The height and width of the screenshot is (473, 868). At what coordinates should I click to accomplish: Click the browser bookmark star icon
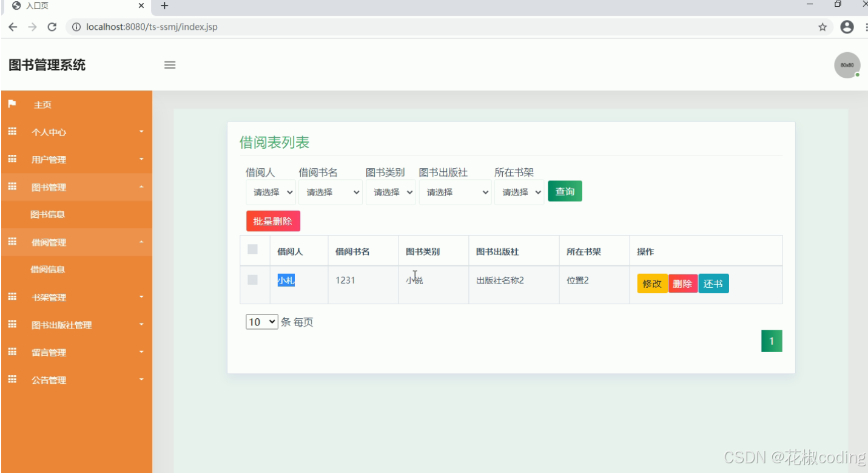click(x=824, y=27)
